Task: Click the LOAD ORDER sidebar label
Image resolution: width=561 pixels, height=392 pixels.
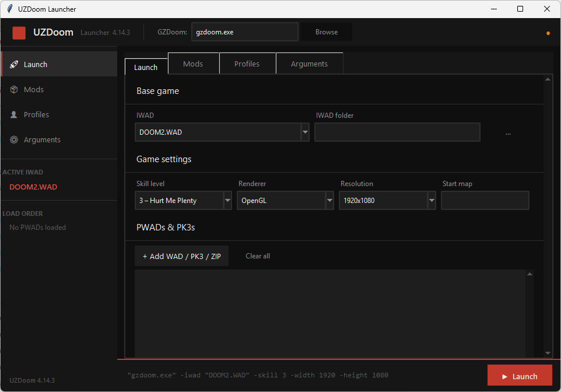Action: point(23,213)
